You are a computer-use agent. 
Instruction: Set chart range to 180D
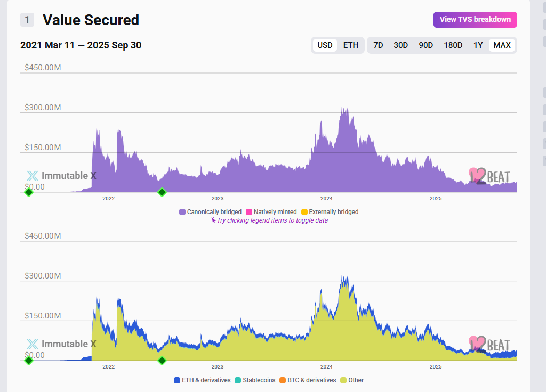tap(453, 45)
